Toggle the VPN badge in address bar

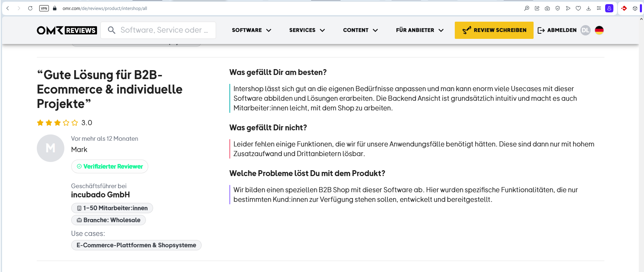point(44,8)
